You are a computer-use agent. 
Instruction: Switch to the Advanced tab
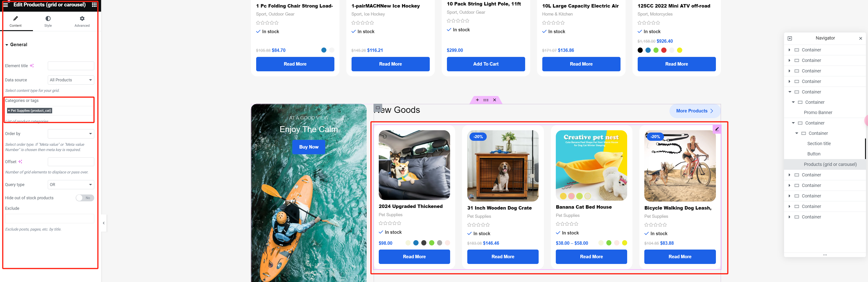[82, 21]
